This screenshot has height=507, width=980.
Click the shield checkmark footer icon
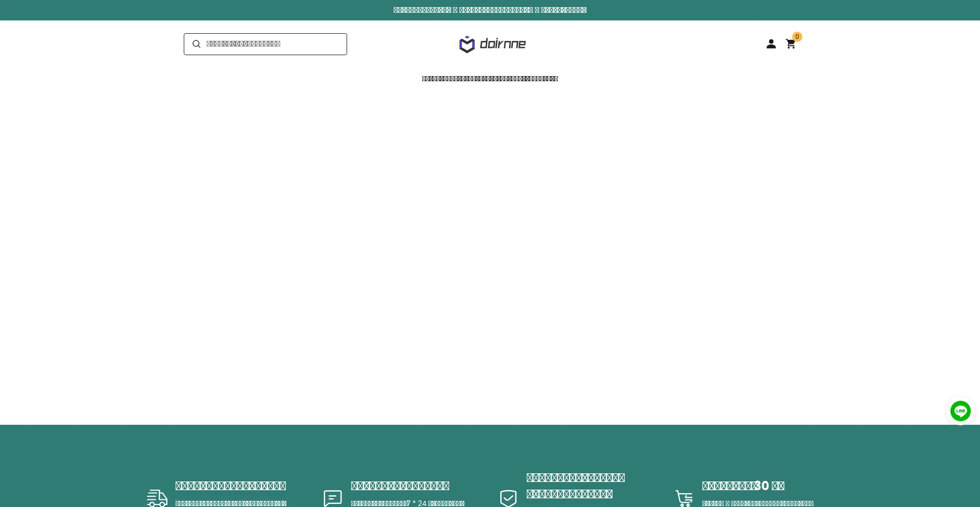pyautogui.click(x=508, y=498)
